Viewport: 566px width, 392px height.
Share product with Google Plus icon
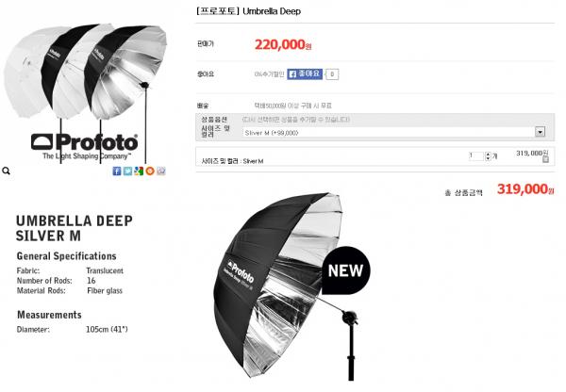click(x=139, y=171)
